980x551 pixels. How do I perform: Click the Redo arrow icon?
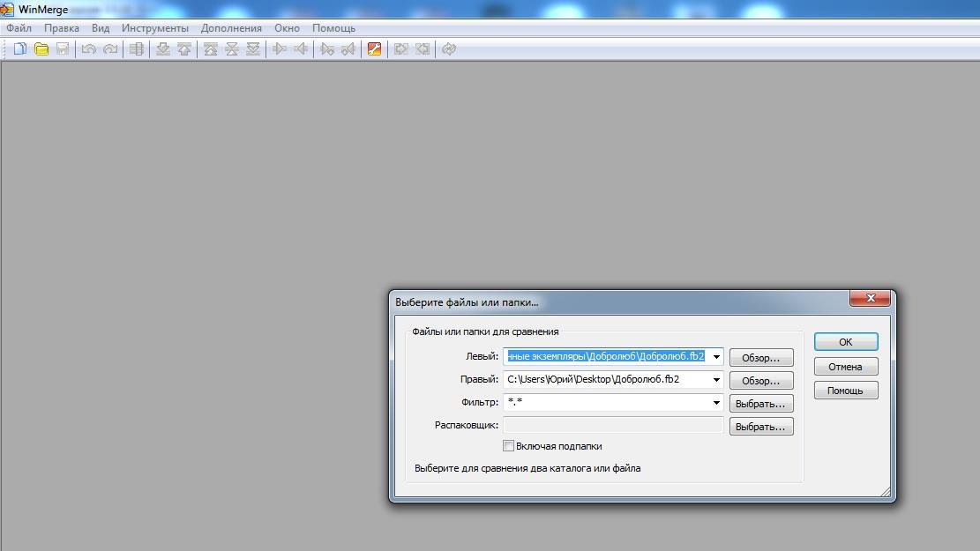pos(110,49)
